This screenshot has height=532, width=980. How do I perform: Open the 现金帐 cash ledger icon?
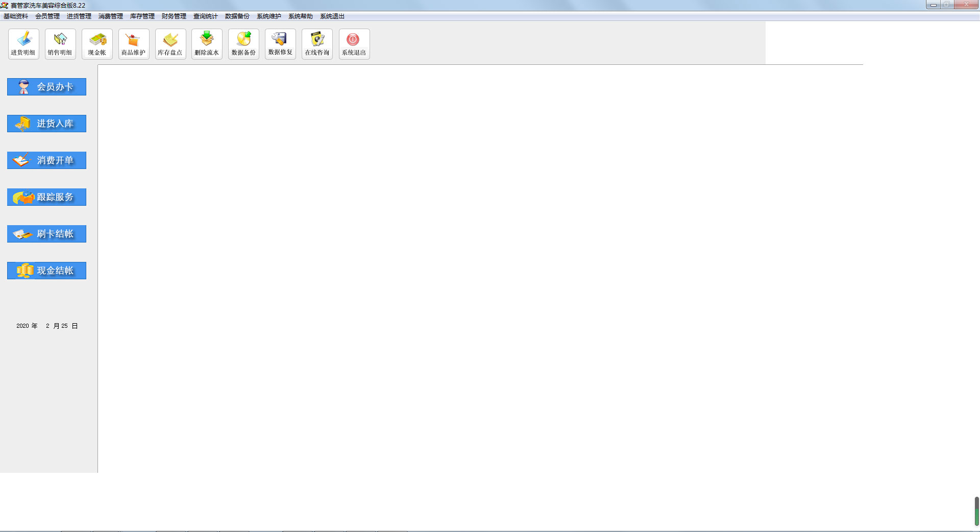(x=97, y=44)
